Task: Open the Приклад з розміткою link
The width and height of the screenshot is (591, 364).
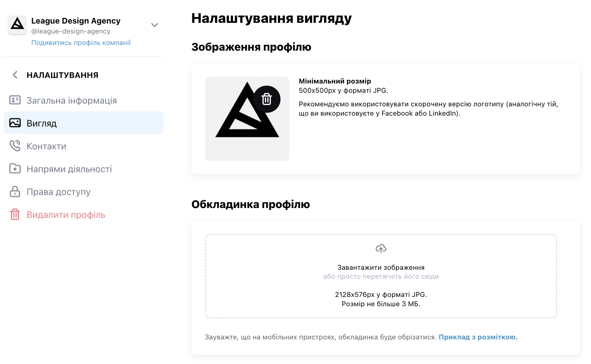Action: [x=478, y=337]
